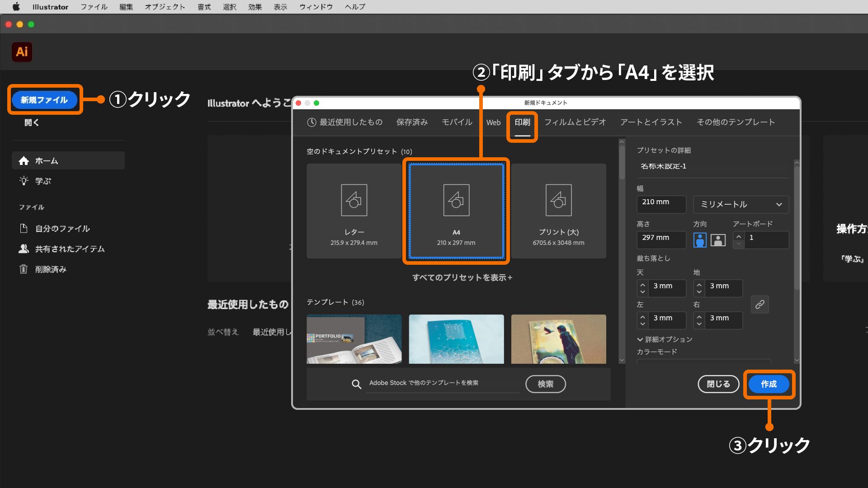This screenshot has height=488, width=868.
Task: Expand すべてのプリセットを表示
Action: click(462, 277)
